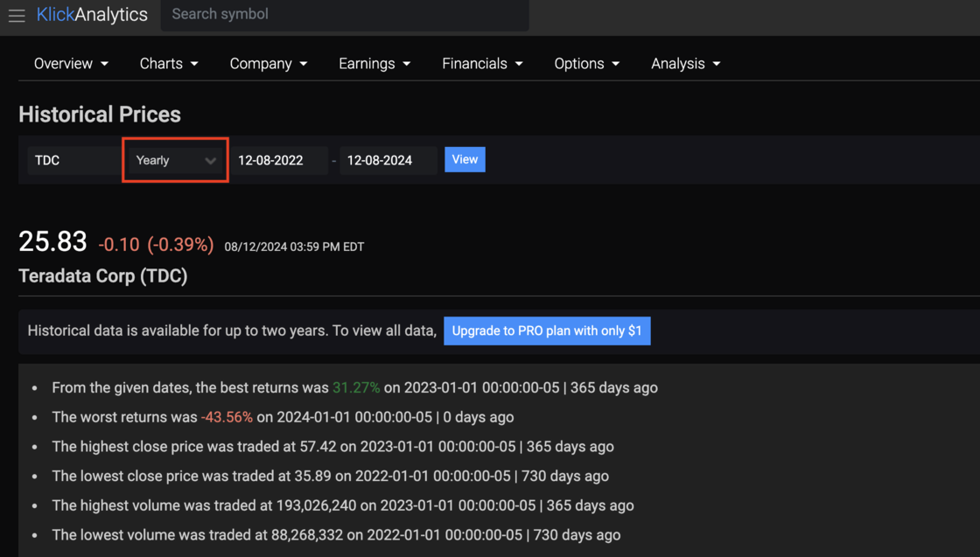Click the 31.27% best returns value
The image size is (980, 557).
356,387
